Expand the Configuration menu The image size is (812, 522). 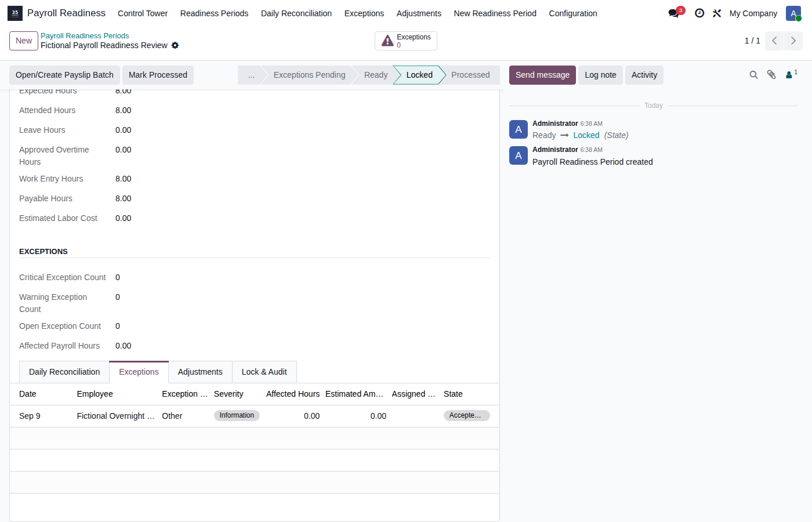tap(573, 13)
